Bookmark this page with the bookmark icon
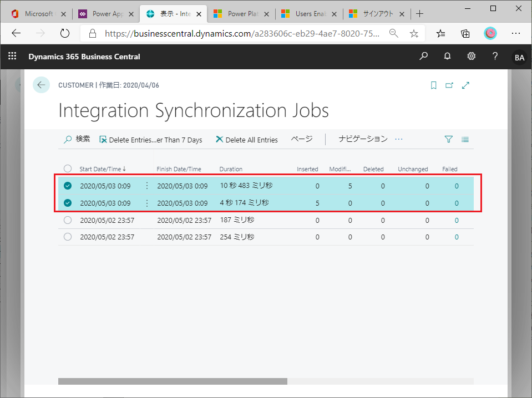 (433, 85)
